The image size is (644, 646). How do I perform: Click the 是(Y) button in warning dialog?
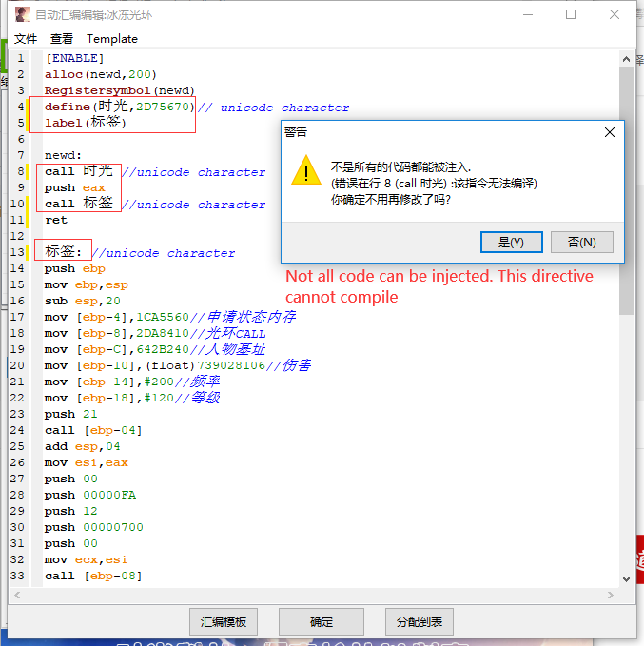(x=512, y=243)
